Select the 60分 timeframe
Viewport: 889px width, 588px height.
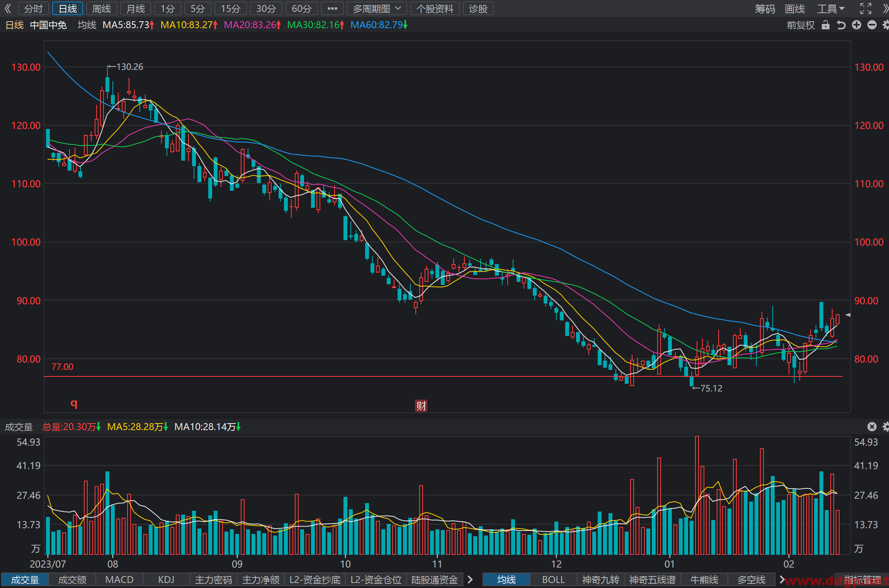coord(301,8)
